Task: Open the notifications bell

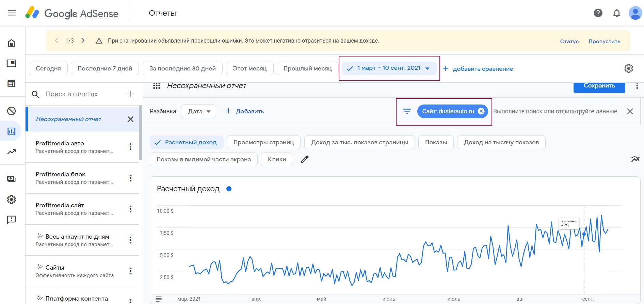Action: [x=616, y=13]
